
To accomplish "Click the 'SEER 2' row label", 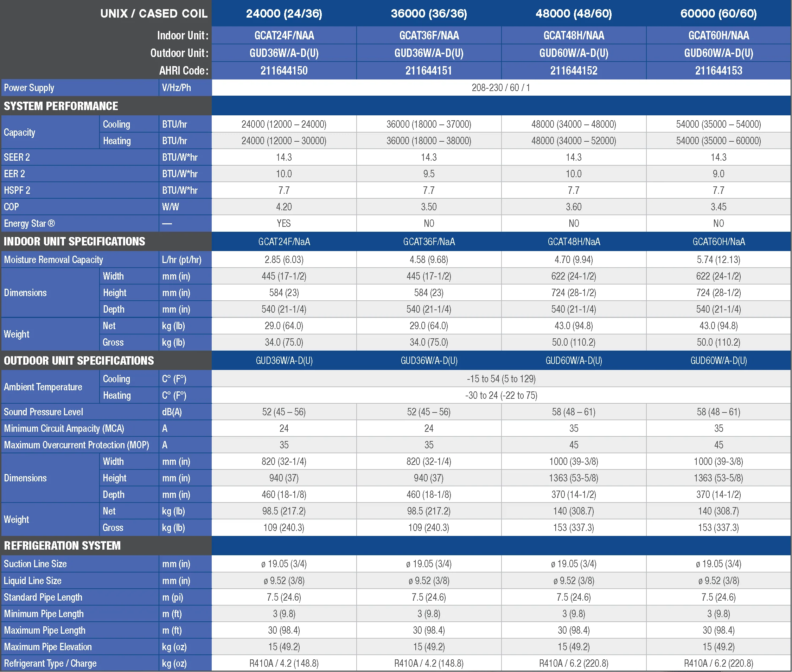I will [x=17, y=157].
